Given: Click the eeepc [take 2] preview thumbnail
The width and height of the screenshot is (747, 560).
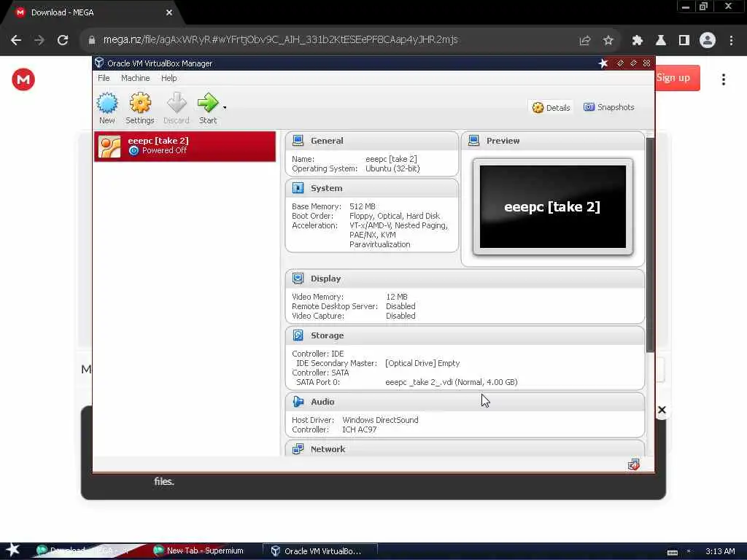Looking at the screenshot, I should click(553, 206).
